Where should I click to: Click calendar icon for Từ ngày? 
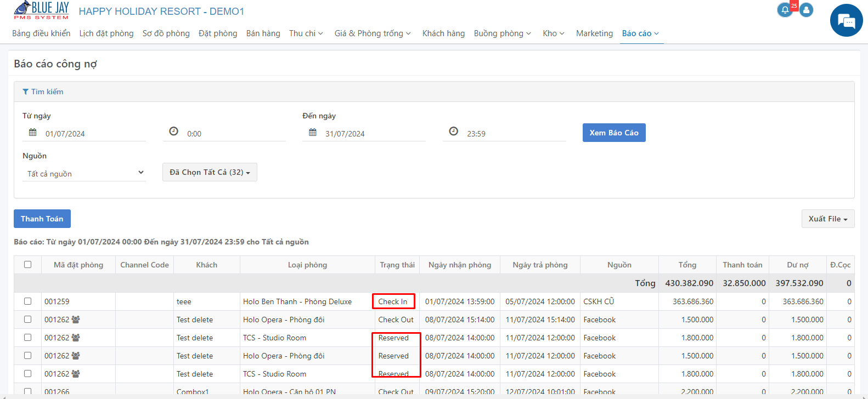(33, 133)
